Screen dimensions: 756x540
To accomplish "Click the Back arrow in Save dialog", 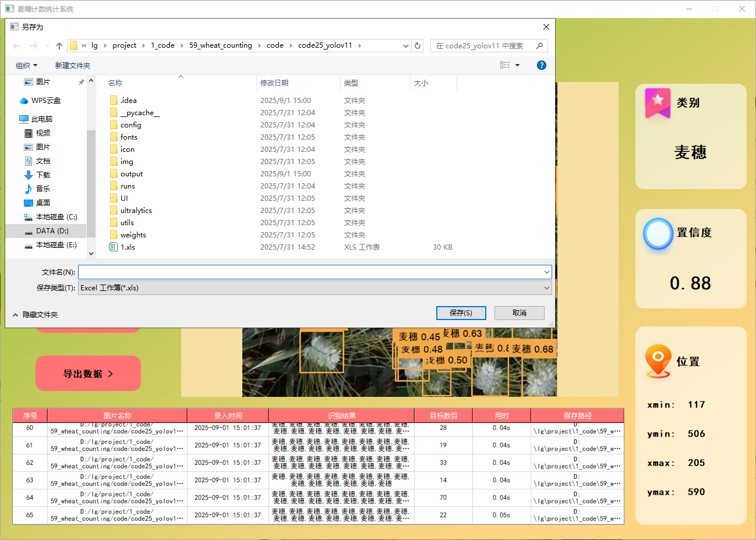I will coord(16,45).
